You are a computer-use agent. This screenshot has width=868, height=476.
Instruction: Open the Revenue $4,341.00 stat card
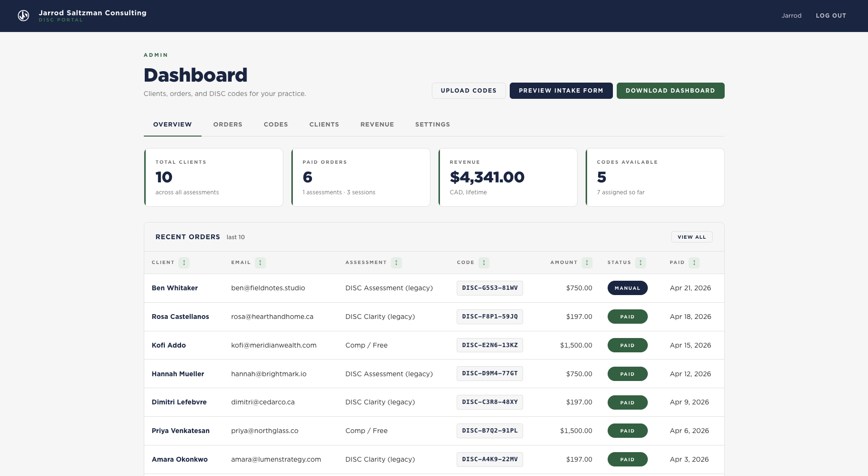coord(508,177)
